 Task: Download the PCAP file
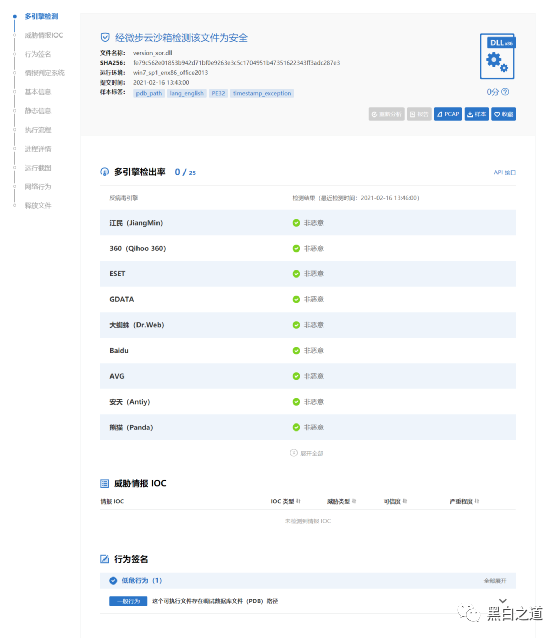tap(448, 114)
